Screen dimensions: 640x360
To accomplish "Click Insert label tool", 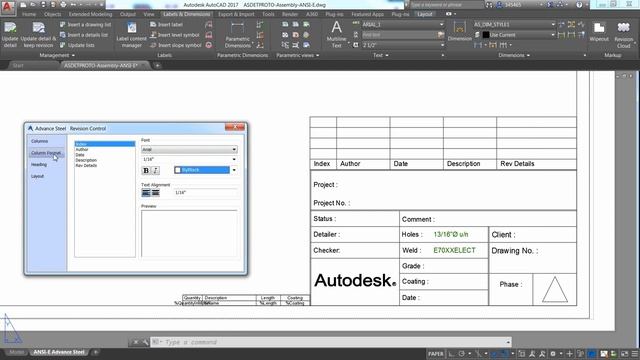I will (166, 24).
